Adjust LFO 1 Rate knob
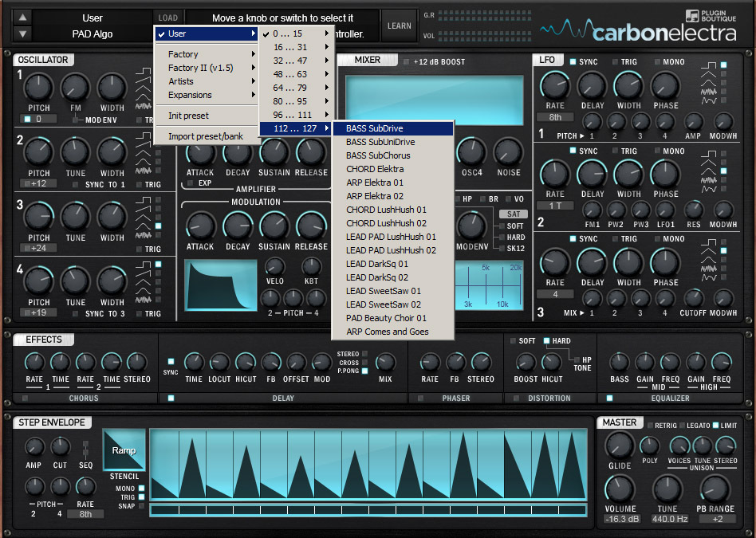756x538 pixels. 555,86
